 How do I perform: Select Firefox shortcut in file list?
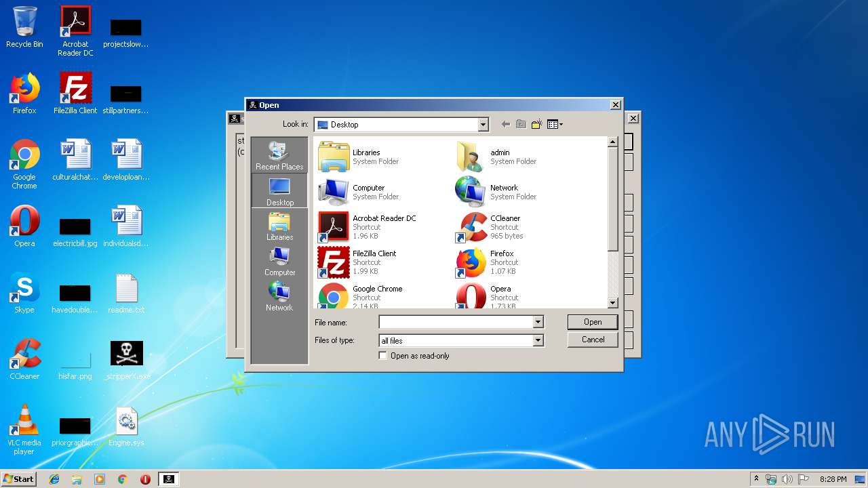(487, 262)
